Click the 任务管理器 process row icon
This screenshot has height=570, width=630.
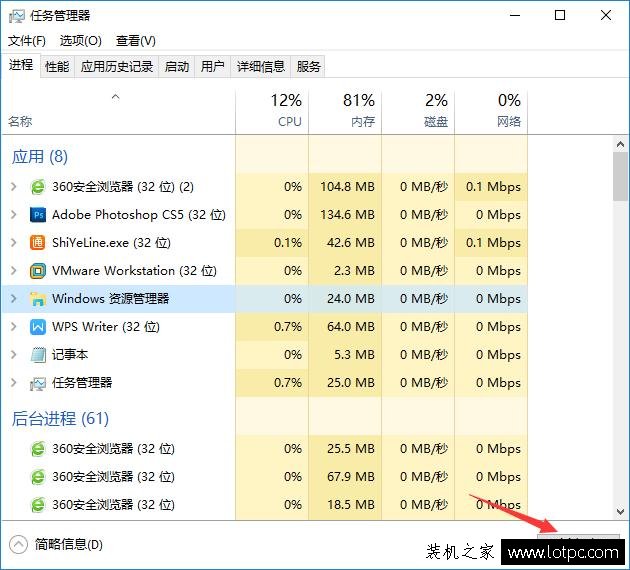38,383
